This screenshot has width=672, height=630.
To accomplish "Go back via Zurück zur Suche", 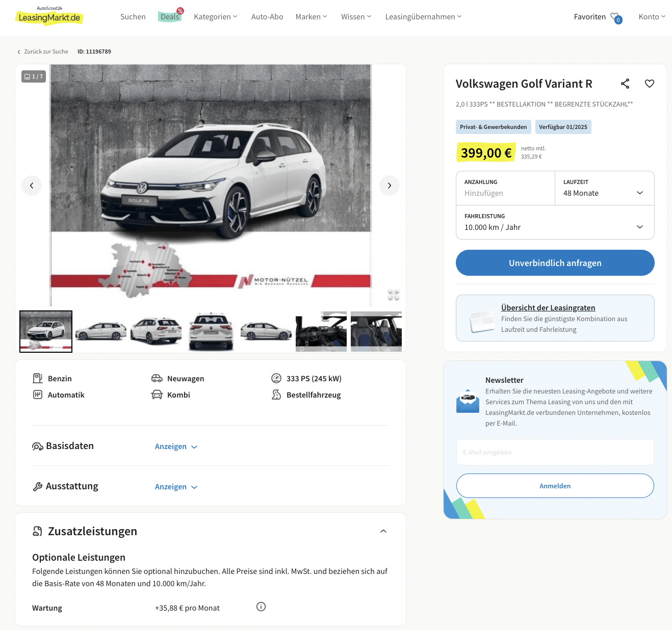I will 43,51.
